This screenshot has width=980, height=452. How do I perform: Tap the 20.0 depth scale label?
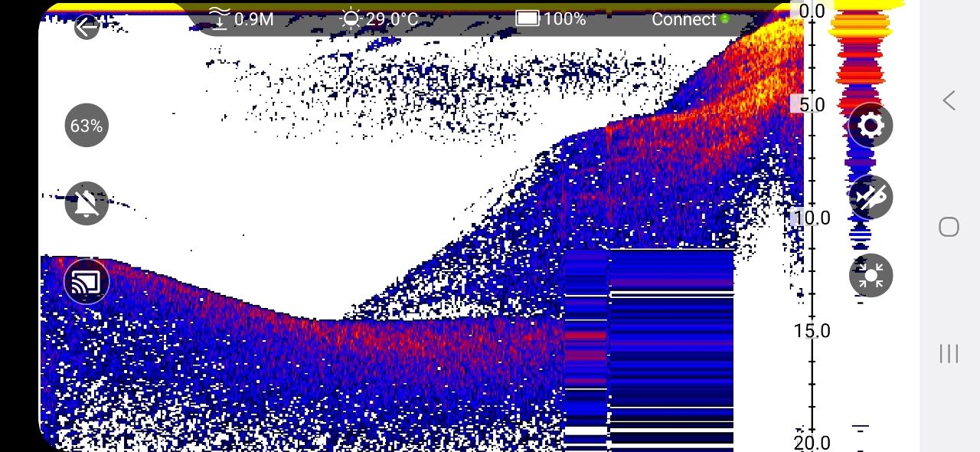click(x=812, y=442)
